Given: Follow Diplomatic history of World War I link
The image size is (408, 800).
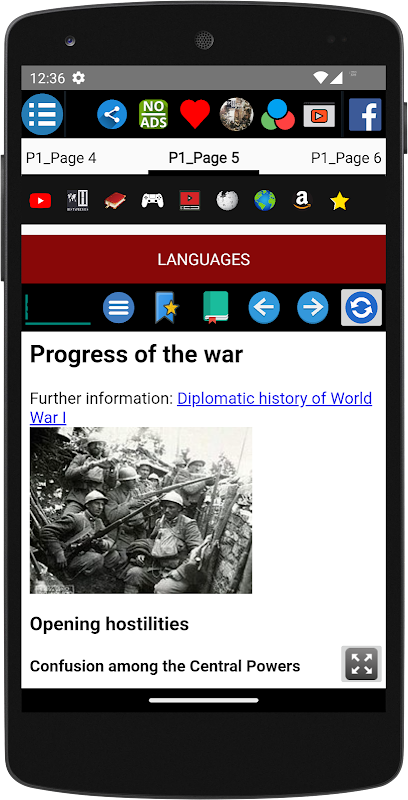Looking at the screenshot, I should pos(201,408).
